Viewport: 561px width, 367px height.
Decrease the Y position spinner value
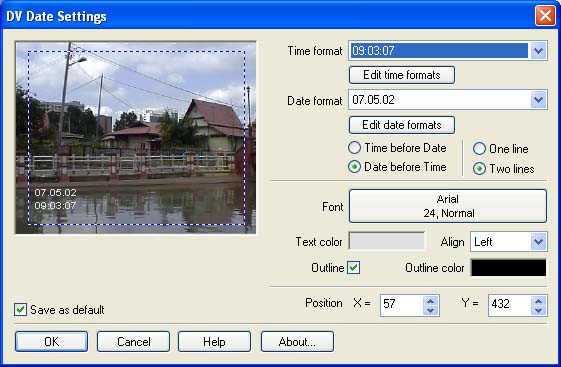click(x=538, y=310)
